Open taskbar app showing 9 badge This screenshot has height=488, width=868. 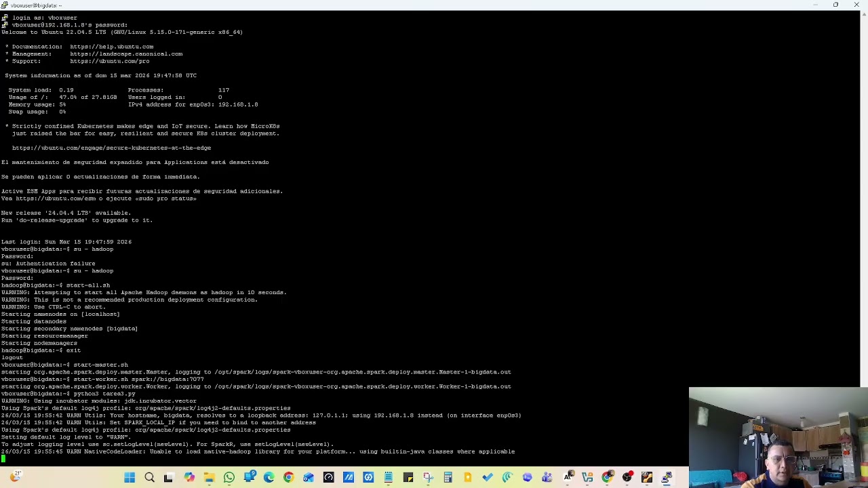pyautogui.click(x=249, y=478)
